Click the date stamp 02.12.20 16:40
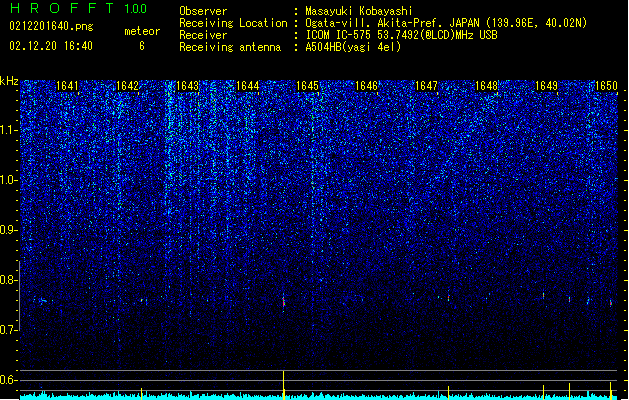Screen dimensions: 629x400 point(51,46)
